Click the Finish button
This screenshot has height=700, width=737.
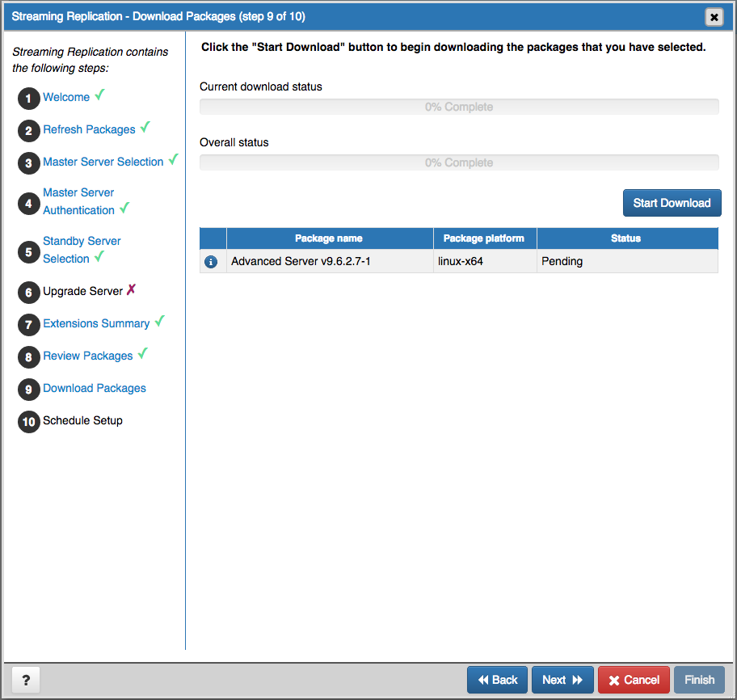(x=699, y=680)
